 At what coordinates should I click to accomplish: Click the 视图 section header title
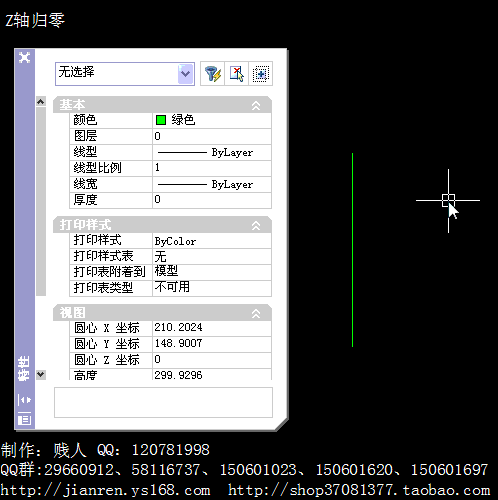point(72,313)
